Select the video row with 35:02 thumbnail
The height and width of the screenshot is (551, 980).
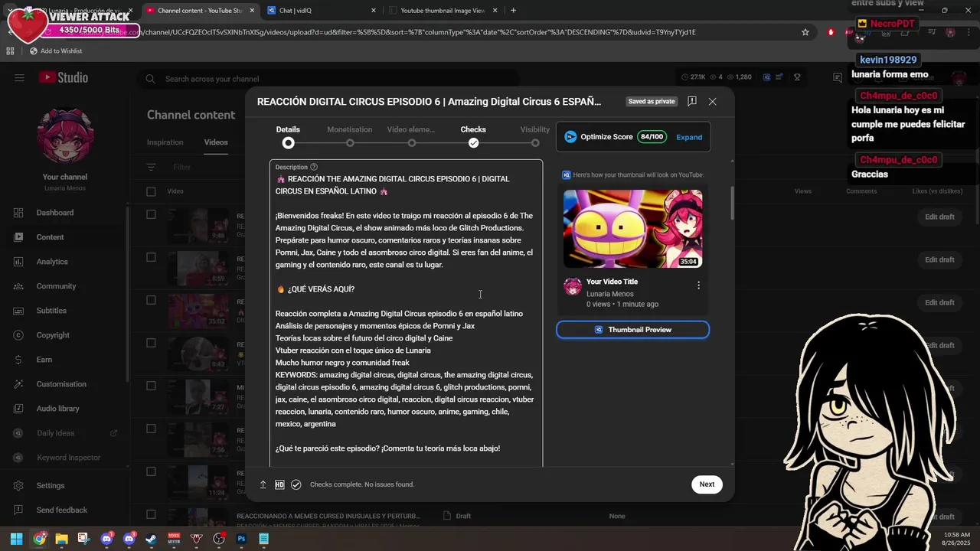click(x=151, y=300)
